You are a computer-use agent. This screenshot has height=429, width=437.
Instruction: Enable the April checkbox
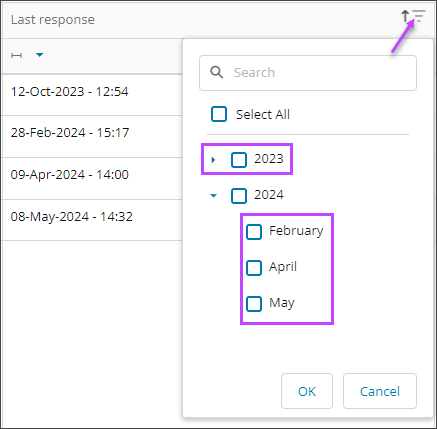254,268
